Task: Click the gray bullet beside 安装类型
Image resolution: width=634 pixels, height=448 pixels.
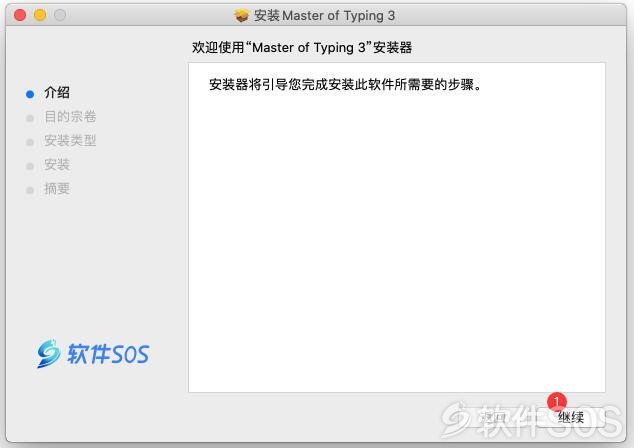Action: click(30, 142)
